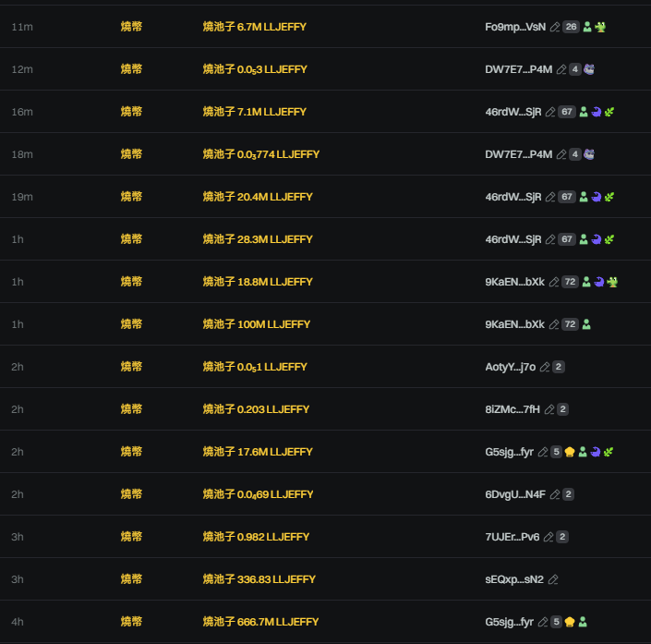Click the edit pencil next to Fo9mp...VsN

555,27
